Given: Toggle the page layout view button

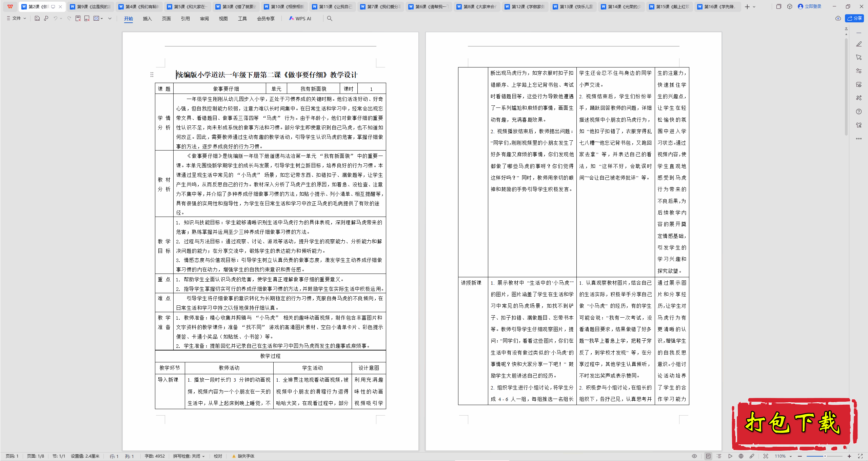Looking at the screenshot, I should 708,456.
